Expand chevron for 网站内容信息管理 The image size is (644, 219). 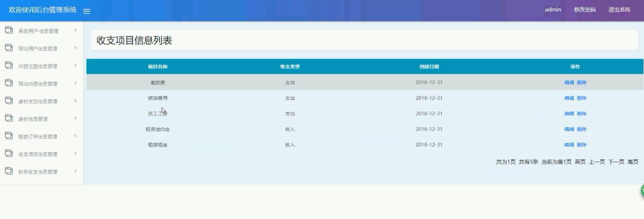(75, 83)
